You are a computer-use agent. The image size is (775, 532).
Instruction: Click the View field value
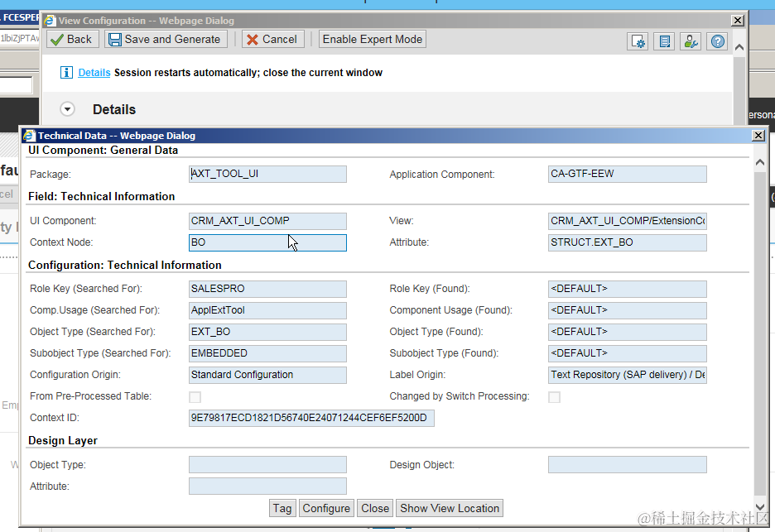(628, 221)
